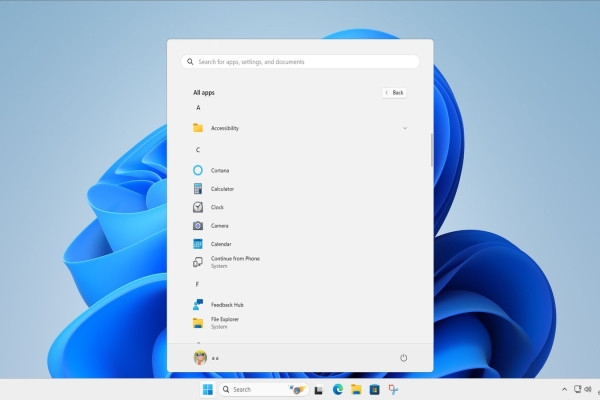
Task: Select the Accessibility folder label
Action: point(225,128)
